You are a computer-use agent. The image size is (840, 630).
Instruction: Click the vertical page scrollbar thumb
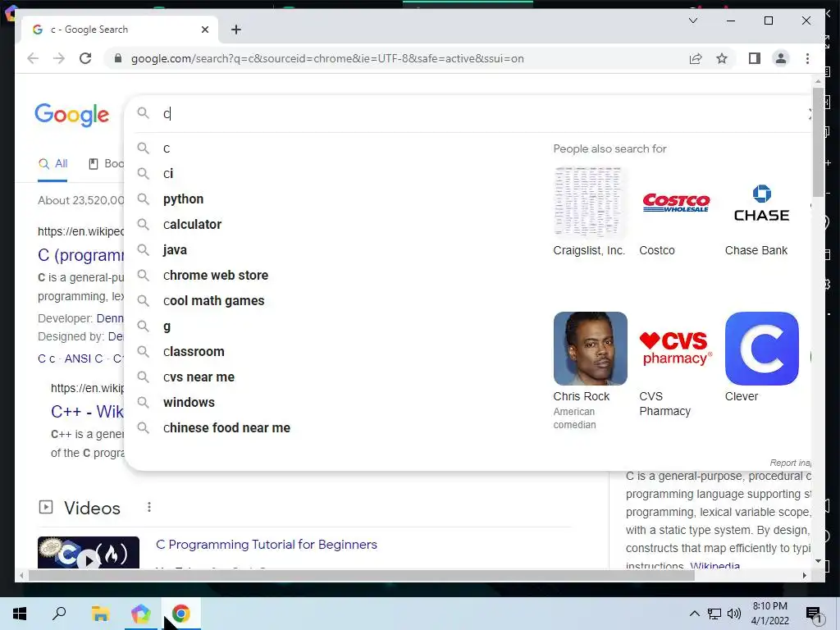coord(818,141)
